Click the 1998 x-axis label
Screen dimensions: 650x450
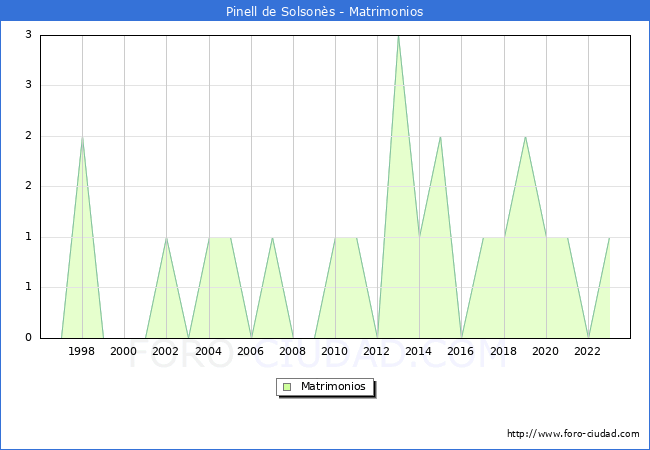tap(81, 351)
